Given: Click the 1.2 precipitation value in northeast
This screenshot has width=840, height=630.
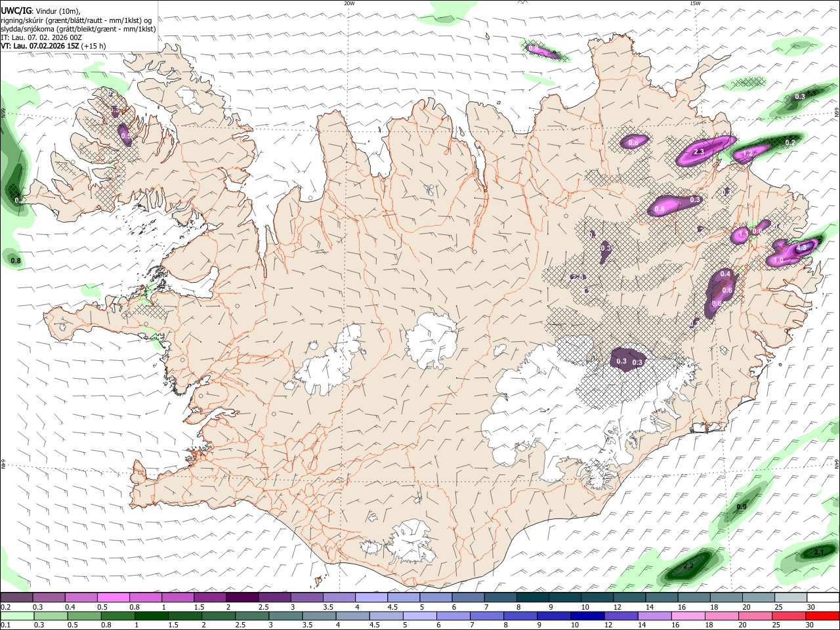Looking at the screenshot, I should [747, 154].
